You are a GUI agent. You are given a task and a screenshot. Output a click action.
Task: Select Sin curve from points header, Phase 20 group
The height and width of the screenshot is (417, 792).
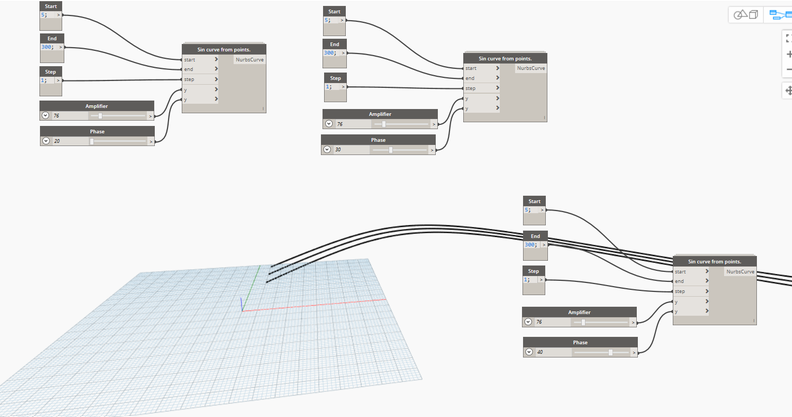tap(224, 49)
